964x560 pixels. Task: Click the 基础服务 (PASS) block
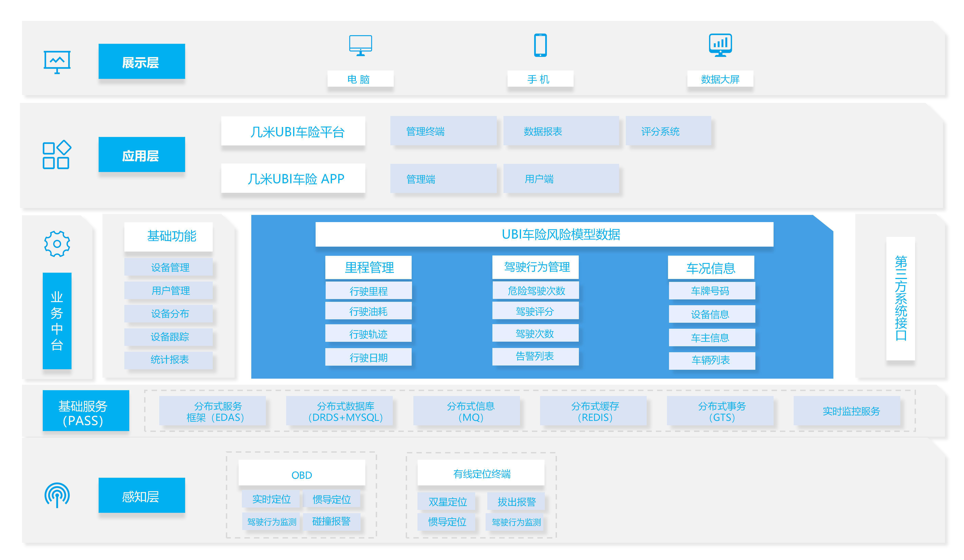pyautogui.click(x=86, y=410)
